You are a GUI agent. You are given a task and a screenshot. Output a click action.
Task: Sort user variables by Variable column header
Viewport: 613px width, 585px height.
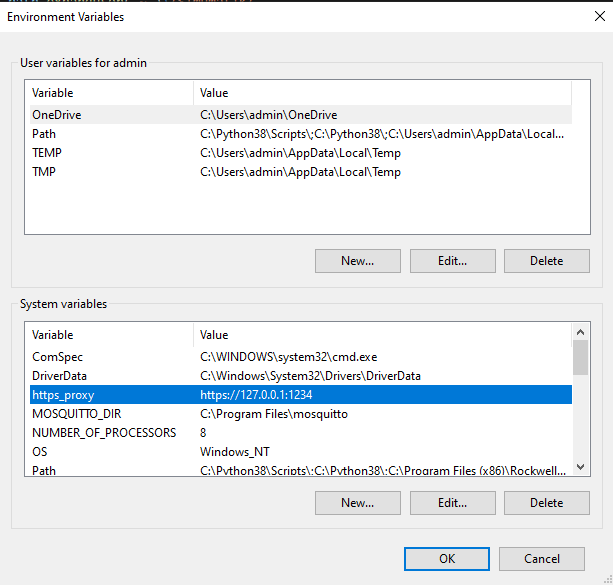(x=108, y=93)
